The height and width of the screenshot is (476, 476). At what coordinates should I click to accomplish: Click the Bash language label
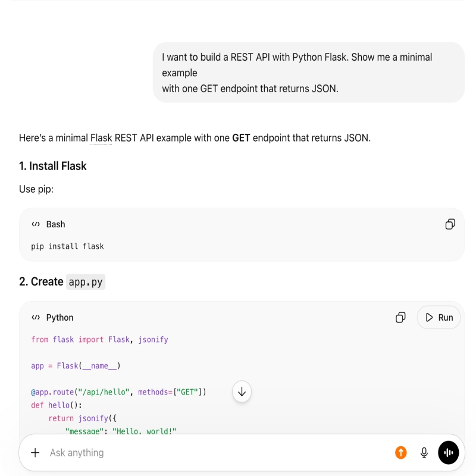55,224
